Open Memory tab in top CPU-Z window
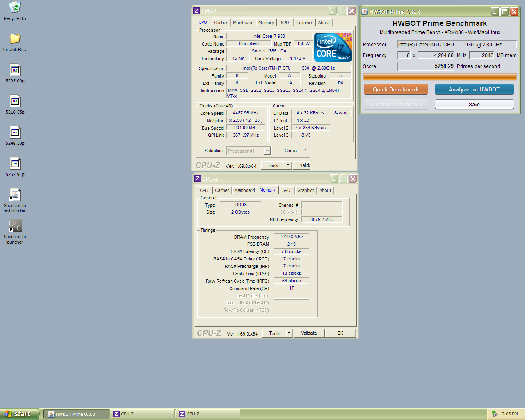Image resolution: width=525 pixels, height=420 pixels. coord(266,23)
